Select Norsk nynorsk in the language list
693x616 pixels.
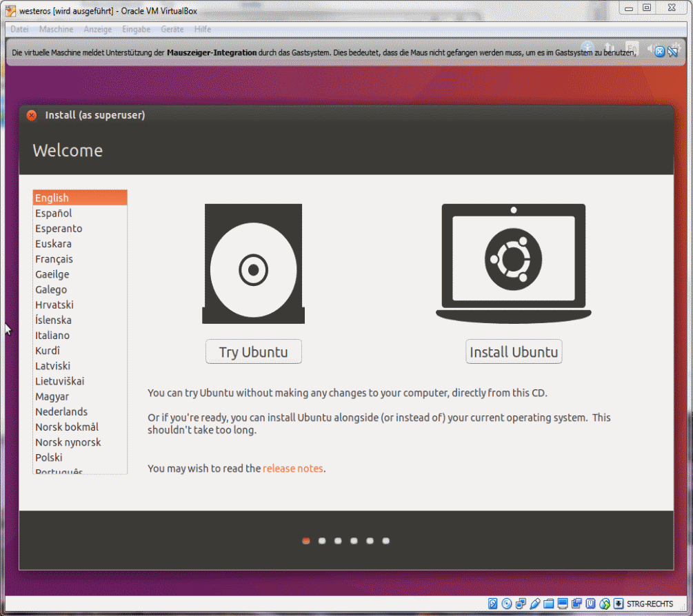tap(80, 442)
